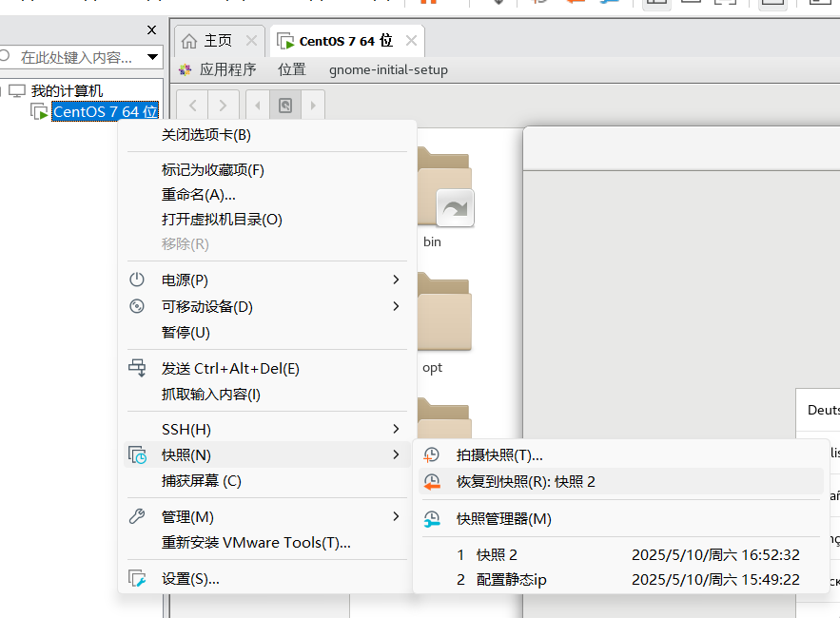Click the library search input field
The width and height of the screenshot is (840, 618).
(76, 57)
